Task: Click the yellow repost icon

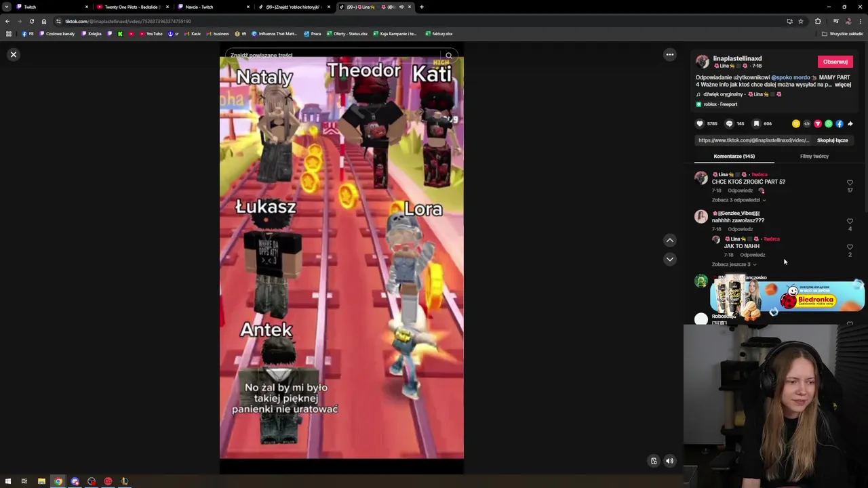Action: pos(795,123)
